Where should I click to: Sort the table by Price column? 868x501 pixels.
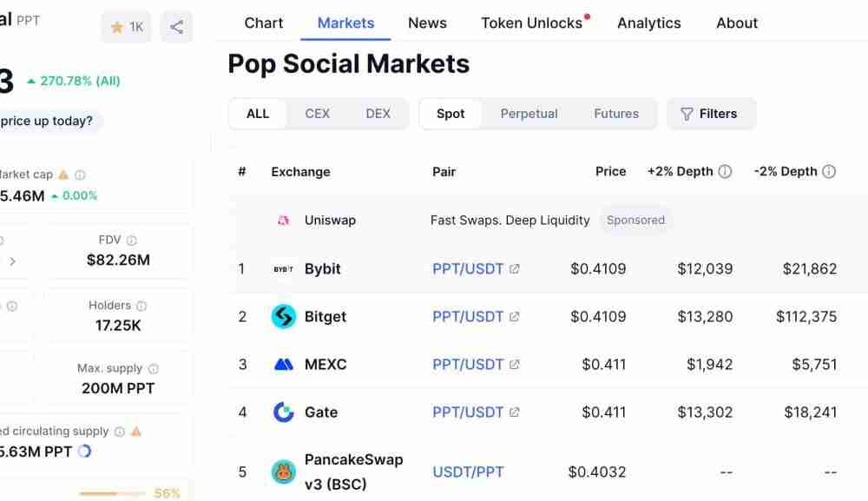610,172
